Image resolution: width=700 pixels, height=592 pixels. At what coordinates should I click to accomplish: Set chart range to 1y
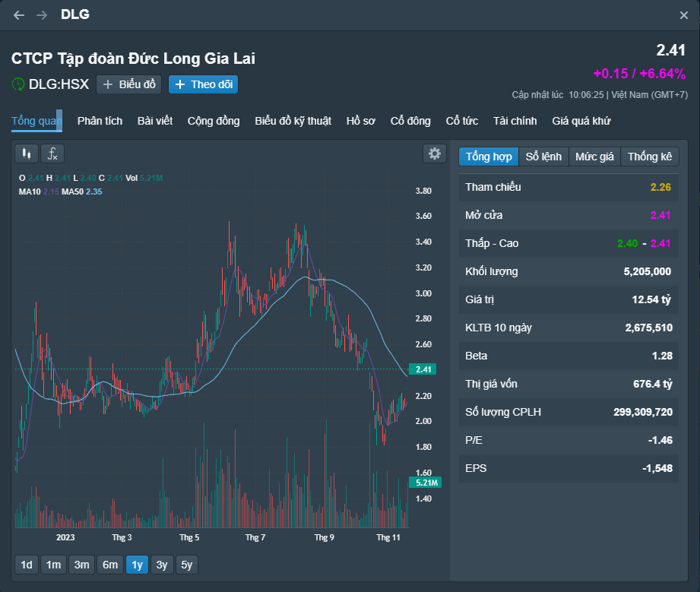coord(137,565)
